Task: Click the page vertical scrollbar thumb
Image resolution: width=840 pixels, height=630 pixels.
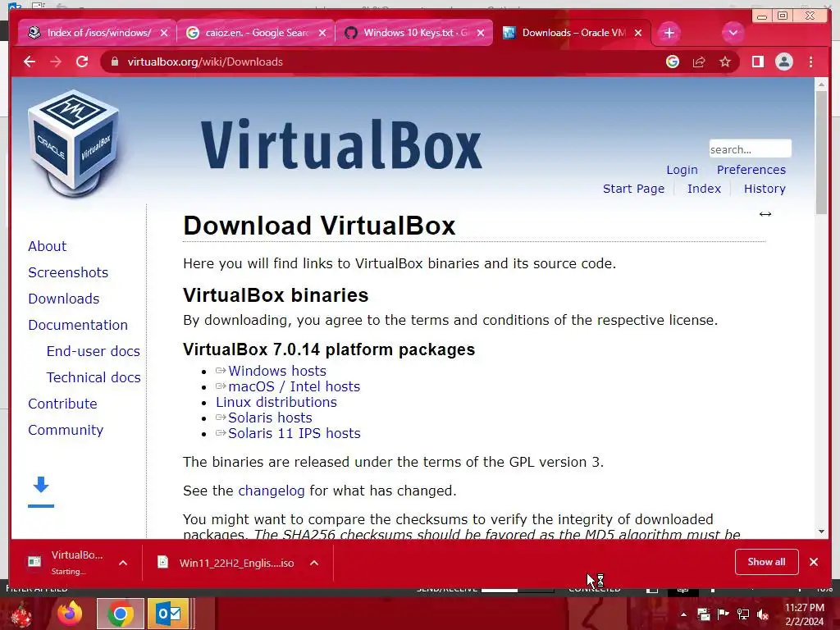Action: click(x=821, y=153)
